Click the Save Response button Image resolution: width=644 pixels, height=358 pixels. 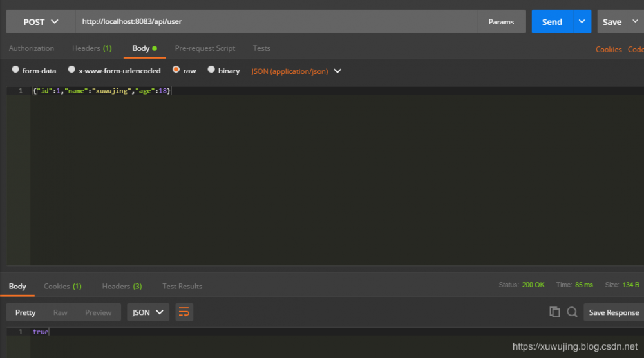coord(614,312)
